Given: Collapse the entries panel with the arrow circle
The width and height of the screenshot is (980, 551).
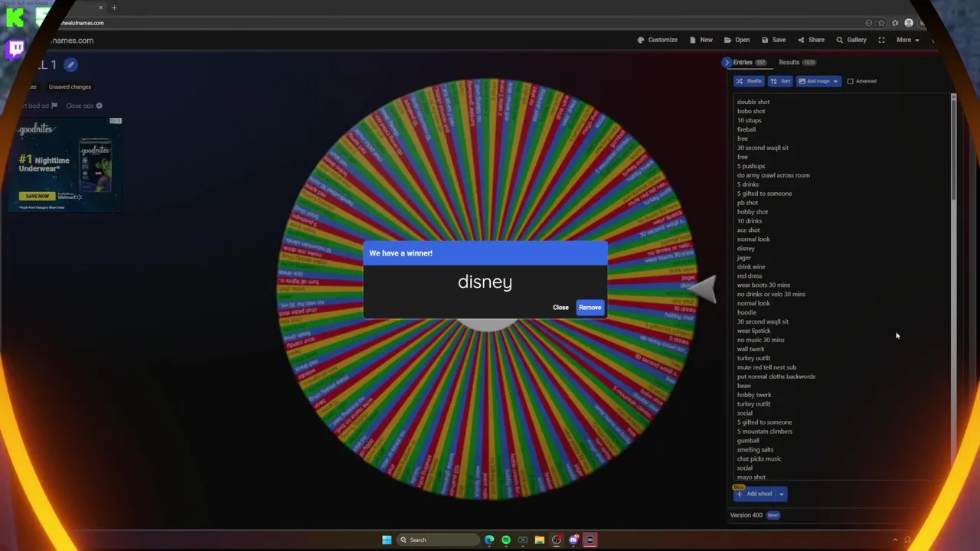Looking at the screenshot, I should (x=727, y=63).
